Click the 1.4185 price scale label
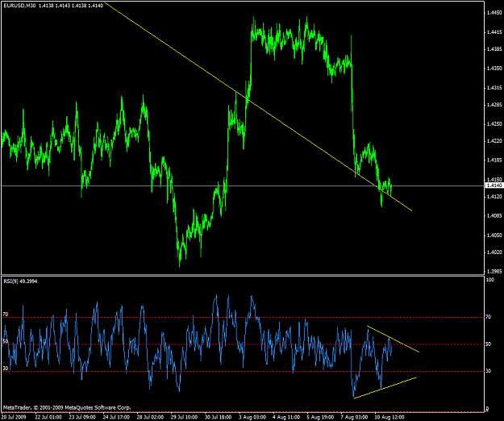 [494, 160]
